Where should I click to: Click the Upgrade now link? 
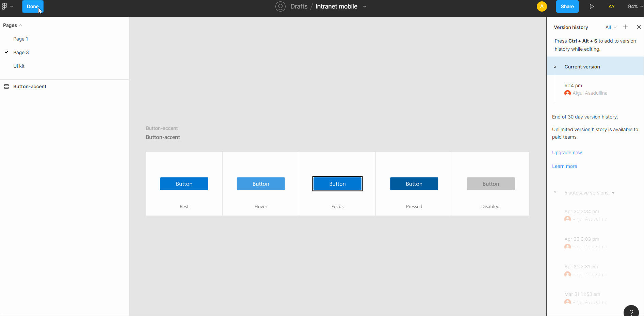(567, 153)
